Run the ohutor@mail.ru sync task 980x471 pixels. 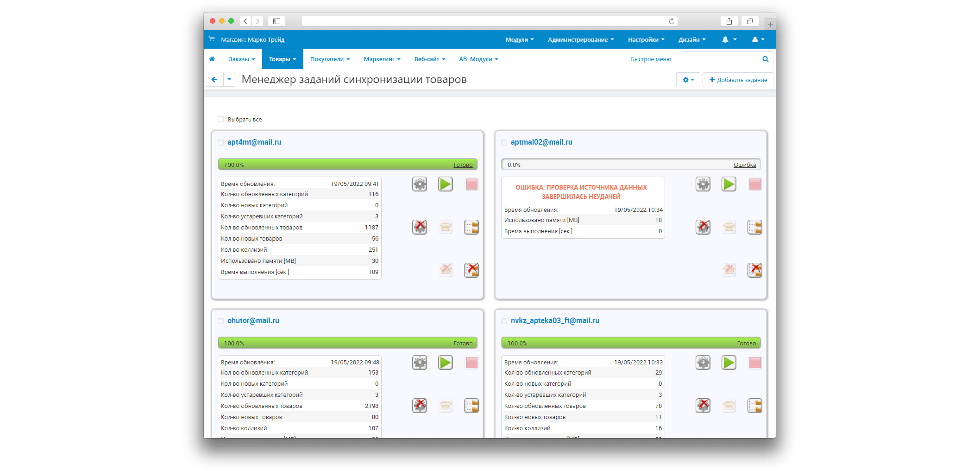pyautogui.click(x=446, y=363)
